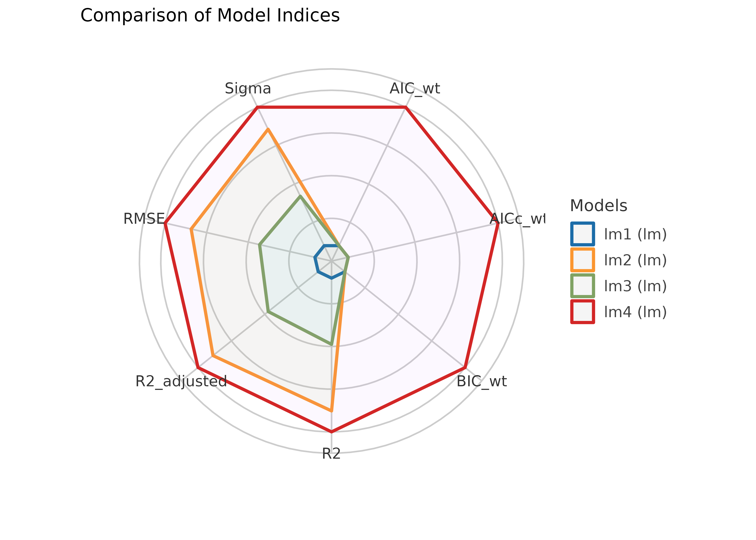The image size is (756, 540).
Task: Click the AICc_wt axis label
Action: [517, 219]
